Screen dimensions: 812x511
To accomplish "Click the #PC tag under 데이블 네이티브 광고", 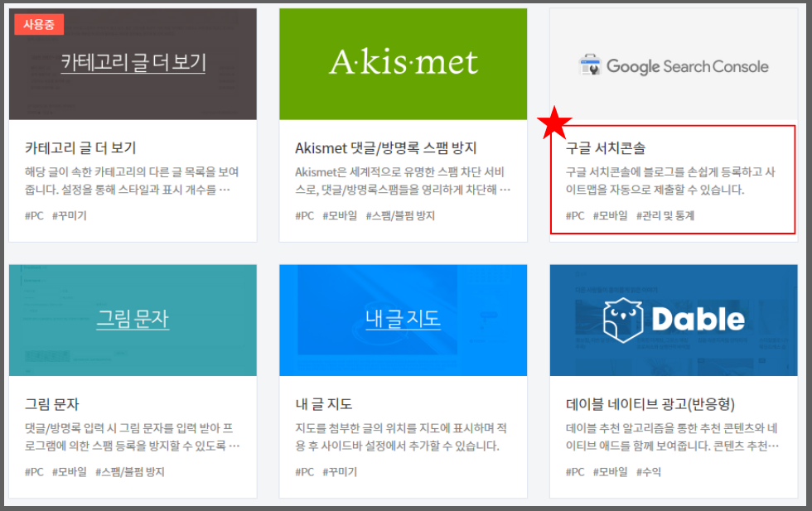I will [x=575, y=471].
